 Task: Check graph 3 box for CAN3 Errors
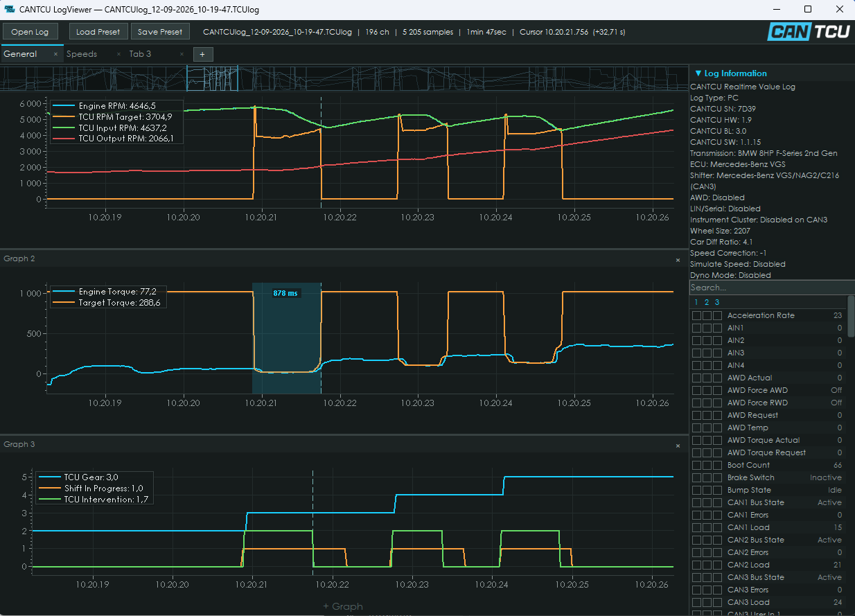[x=716, y=590]
